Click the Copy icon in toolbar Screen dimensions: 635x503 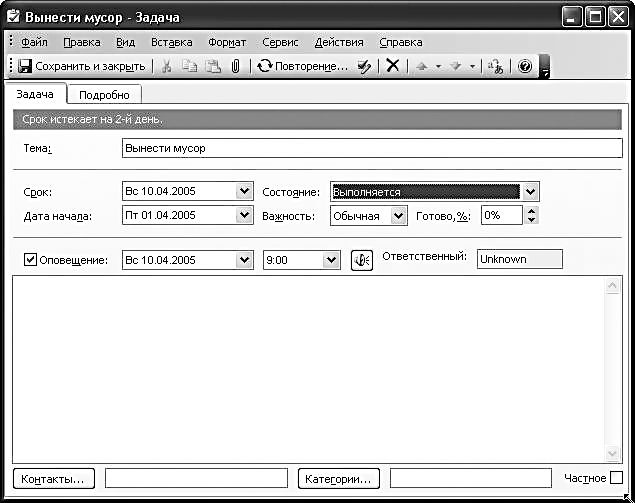190,66
